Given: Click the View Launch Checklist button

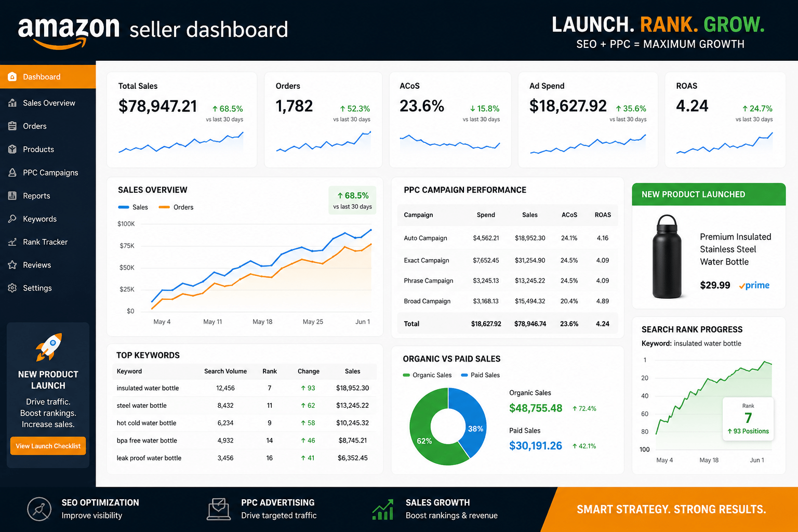Looking at the screenshot, I should click(x=48, y=446).
